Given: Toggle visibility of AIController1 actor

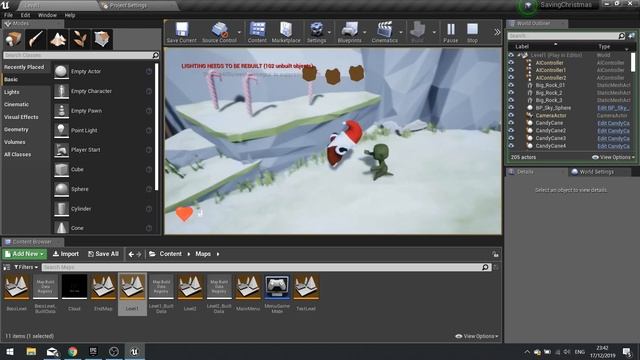Looking at the screenshot, I should [x=511, y=70].
